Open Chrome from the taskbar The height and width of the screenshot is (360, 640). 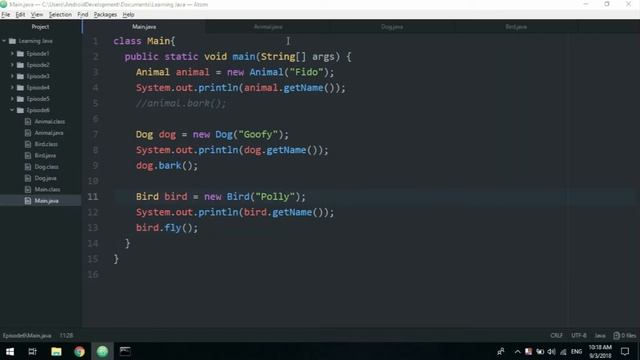pos(79,351)
